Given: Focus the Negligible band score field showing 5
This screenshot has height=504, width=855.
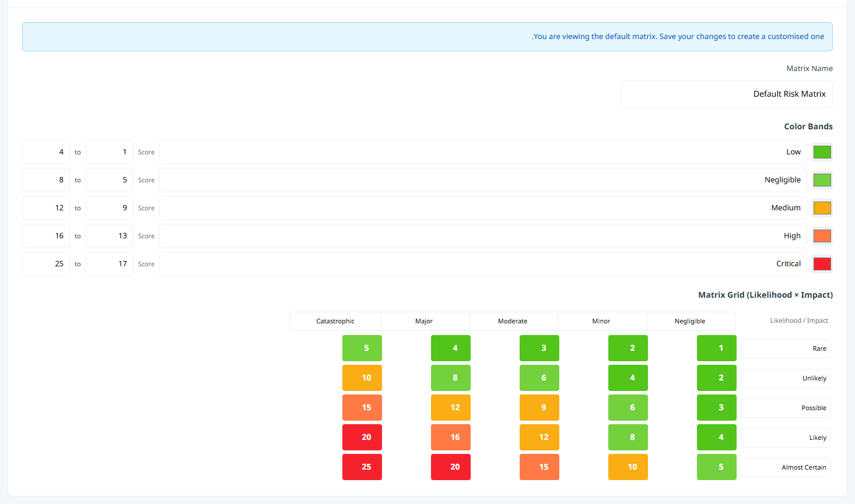Looking at the screenshot, I should [110, 180].
